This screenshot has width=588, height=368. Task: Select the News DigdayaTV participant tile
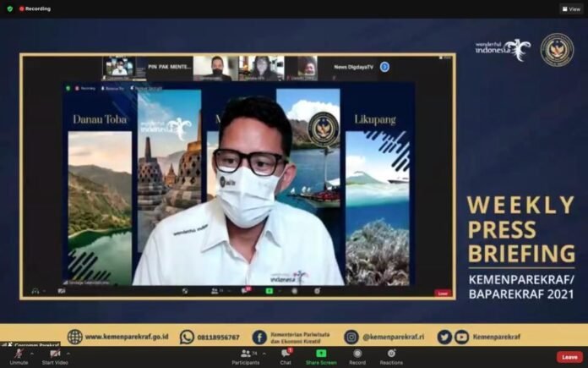[353, 67]
